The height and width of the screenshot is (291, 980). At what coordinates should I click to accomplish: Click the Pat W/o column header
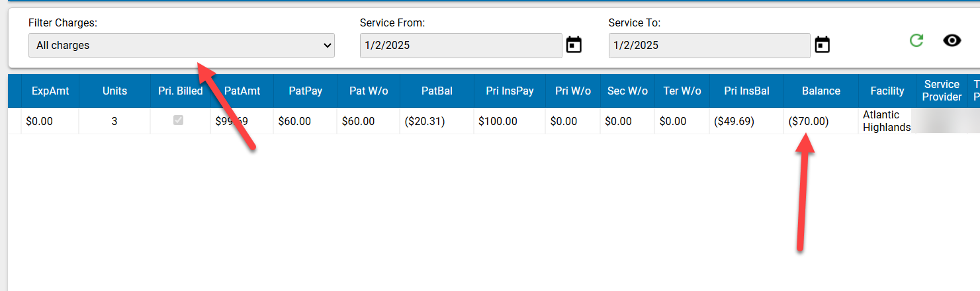click(x=369, y=91)
